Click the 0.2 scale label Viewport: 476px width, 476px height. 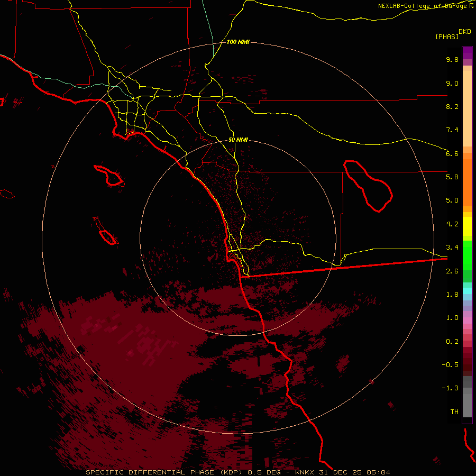[x=452, y=342]
